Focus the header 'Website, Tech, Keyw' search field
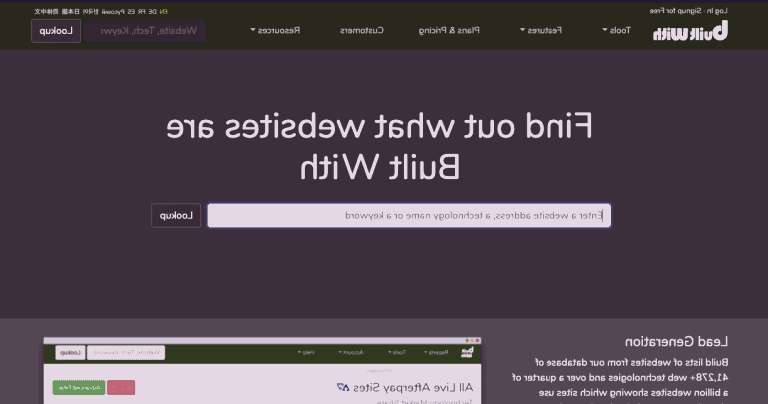This screenshot has width=768, height=404. coord(144,31)
